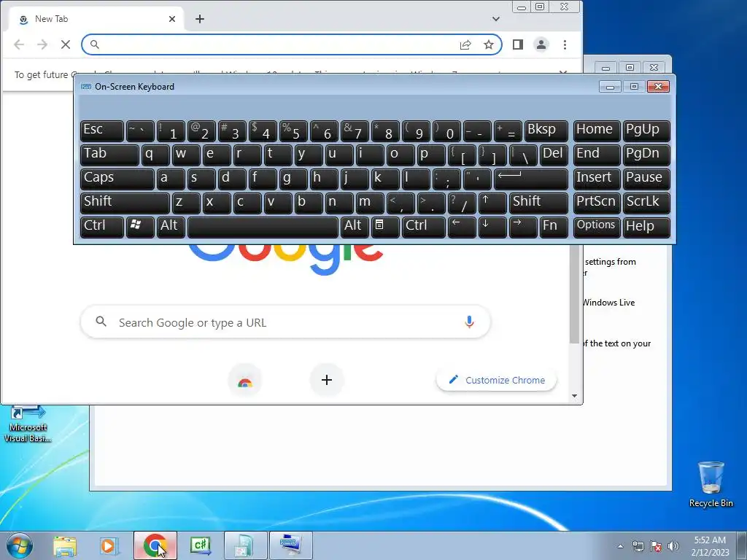Click the Add shortcut plus tile
Image resolution: width=747 pixels, height=560 pixels.
coord(326,380)
